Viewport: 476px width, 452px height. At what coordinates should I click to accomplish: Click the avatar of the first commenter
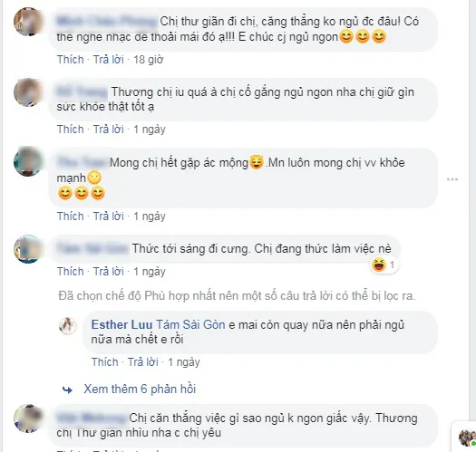[x=28, y=22]
